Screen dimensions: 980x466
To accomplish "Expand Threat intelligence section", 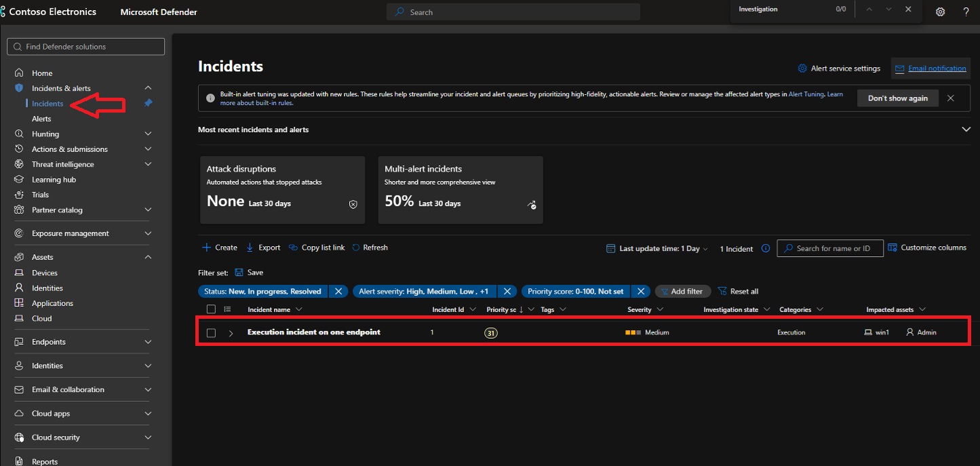I will [149, 164].
